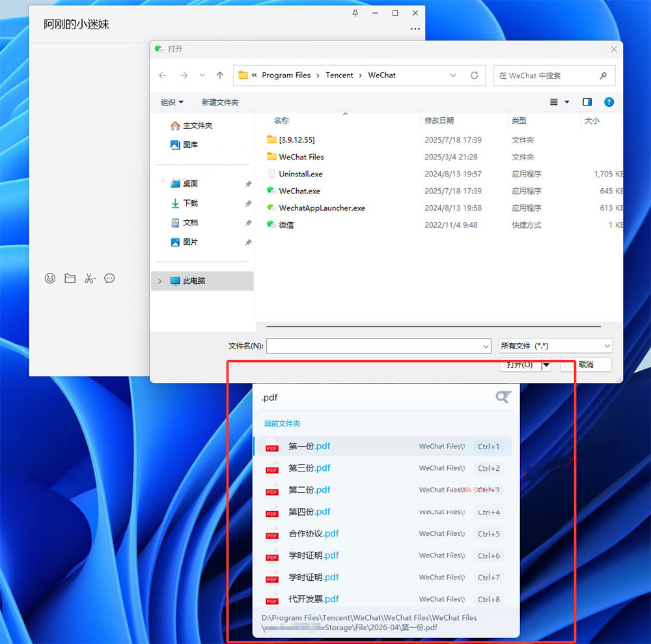Screen dimensions: 651x644
Task: Select 合作协议.pdf in the search results
Action: pos(383,533)
